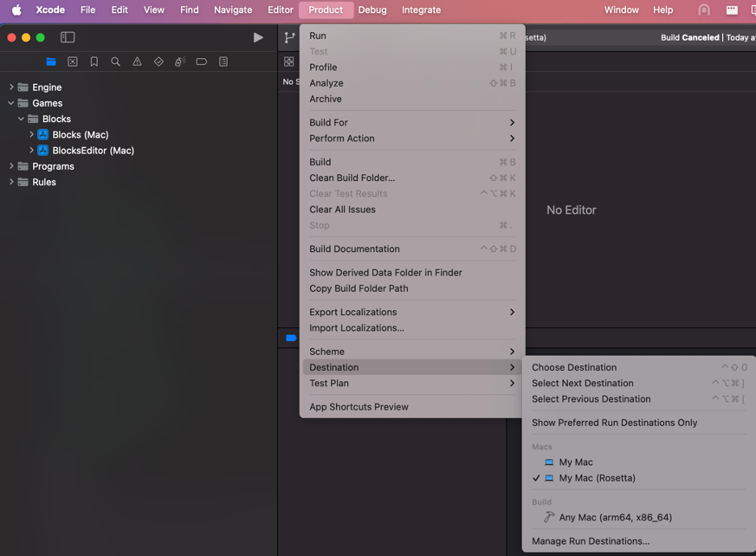Open the Scheme submenu
This screenshot has width=756, height=556.
tap(412, 352)
